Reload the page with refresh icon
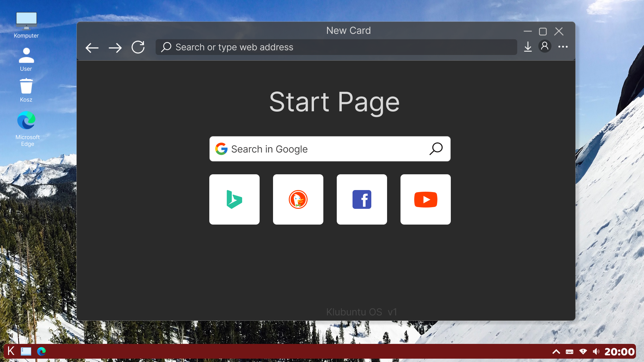Viewport: 644px width, 362px height. [138, 47]
